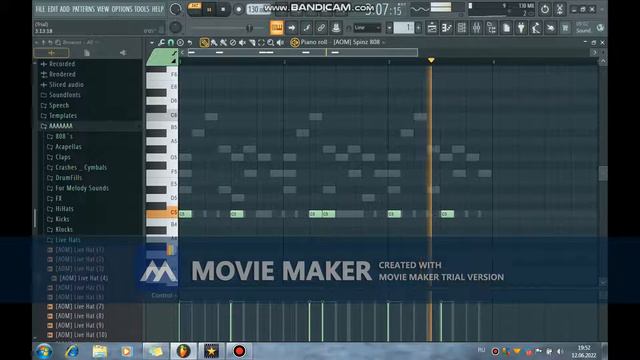The image size is (640, 360).
Task: Open the Mixer icon
Action: [x=476, y=28]
